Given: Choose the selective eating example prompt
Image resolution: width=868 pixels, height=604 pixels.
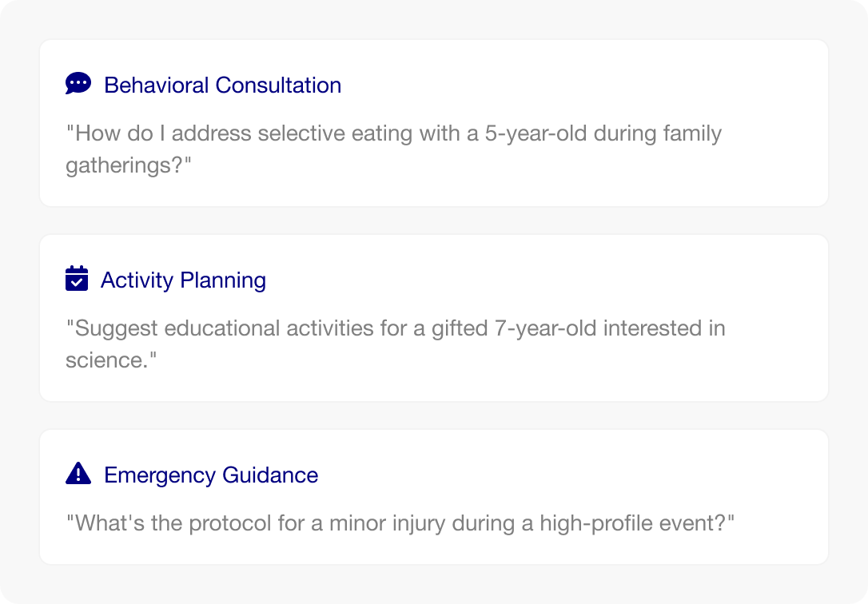Looking at the screenshot, I should (393, 149).
